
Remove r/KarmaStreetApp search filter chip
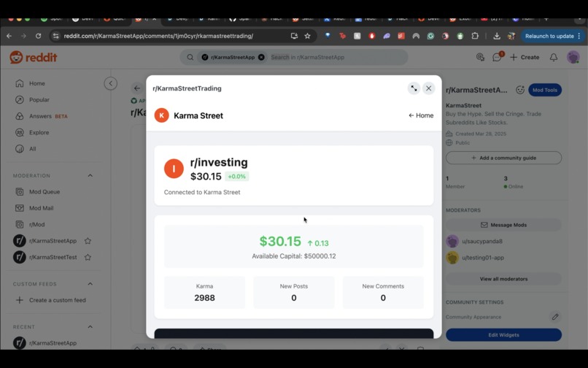point(261,57)
